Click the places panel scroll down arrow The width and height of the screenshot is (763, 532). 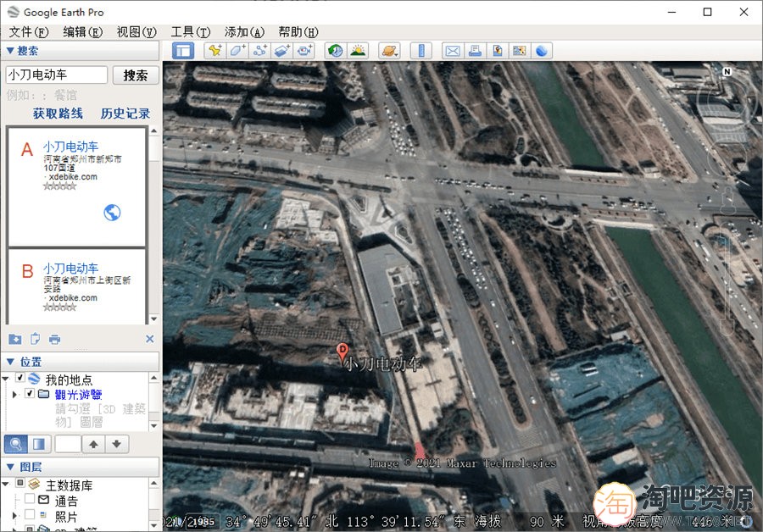tap(153, 426)
